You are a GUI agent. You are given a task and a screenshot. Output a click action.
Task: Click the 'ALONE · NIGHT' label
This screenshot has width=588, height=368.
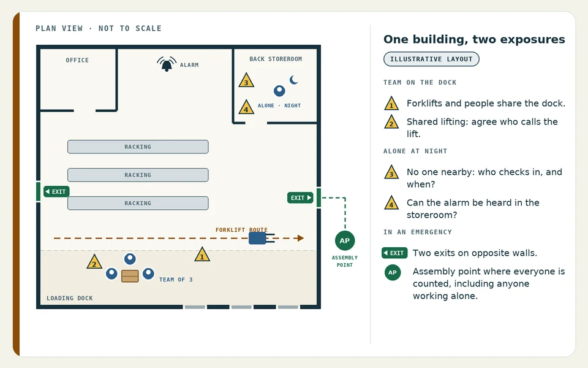[279, 105]
